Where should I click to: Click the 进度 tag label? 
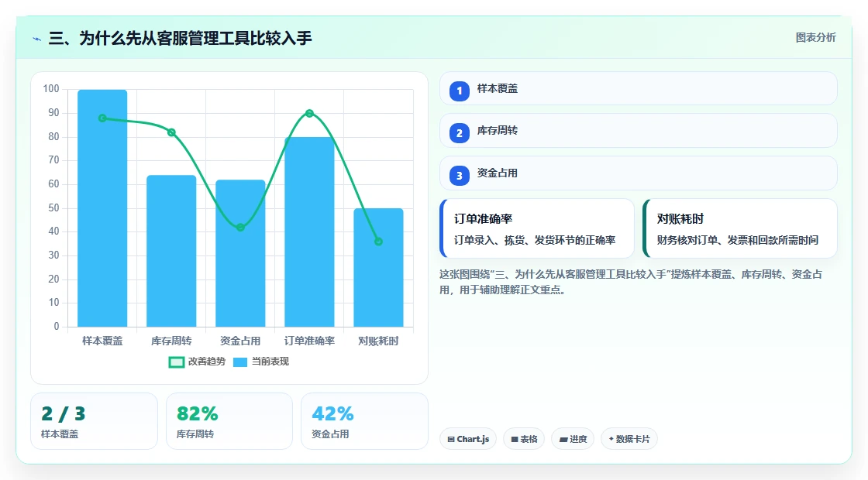578,439
